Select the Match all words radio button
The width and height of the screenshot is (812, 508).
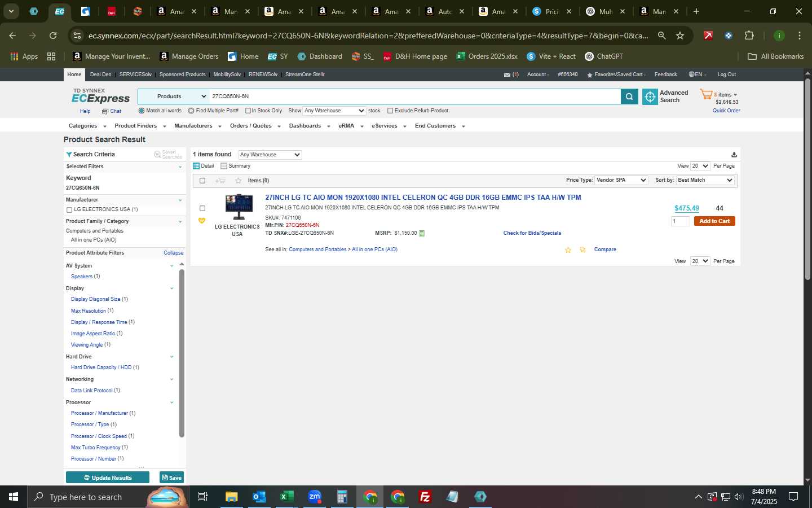(142, 111)
